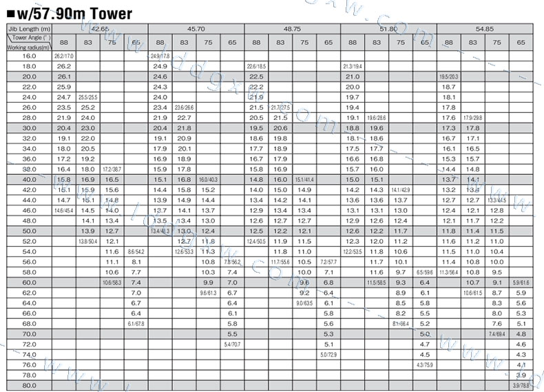Select working radius row label 80.0
The height and width of the screenshot is (392, 544).
pos(29,386)
